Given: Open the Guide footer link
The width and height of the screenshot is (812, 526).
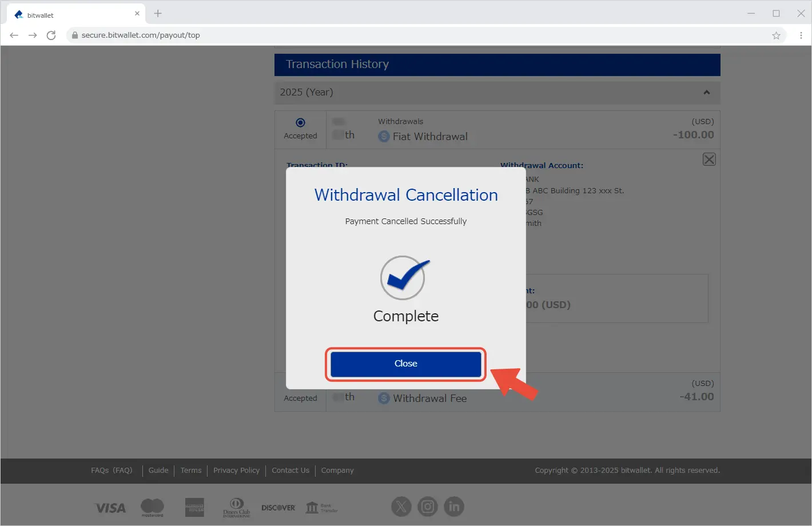Looking at the screenshot, I should [158, 471].
